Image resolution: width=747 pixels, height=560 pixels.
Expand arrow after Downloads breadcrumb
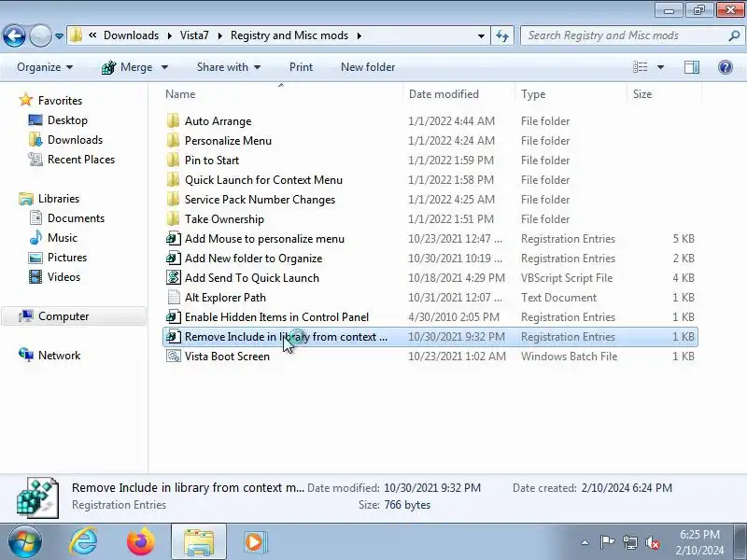pyautogui.click(x=170, y=35)
